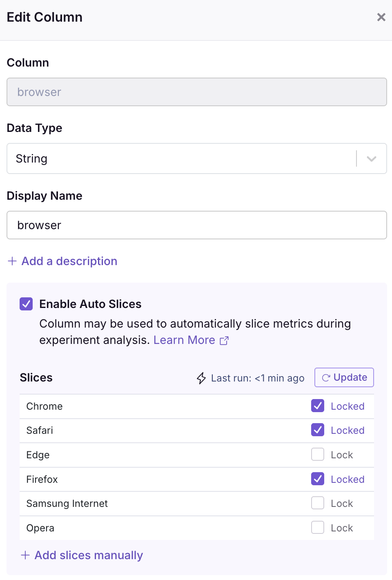This screenshot has height=580, width=392.
Task: Open the Learn More link
Action: click(185, 340)
